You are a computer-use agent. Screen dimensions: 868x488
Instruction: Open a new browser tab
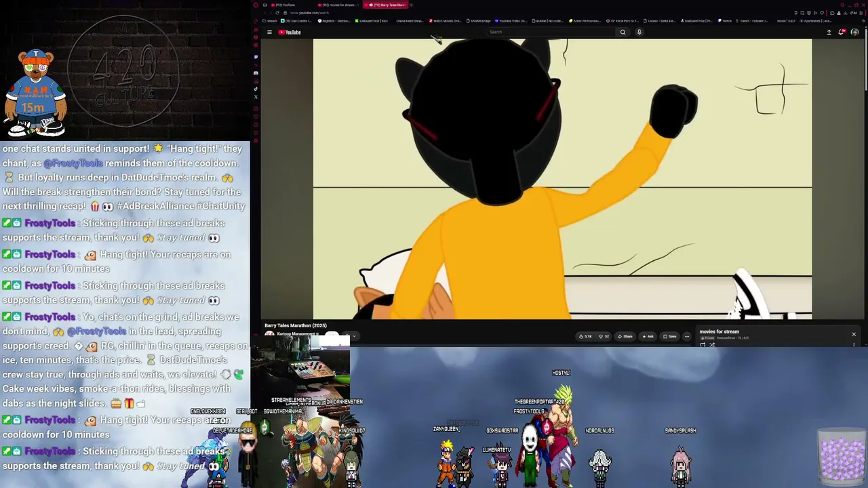411,5
